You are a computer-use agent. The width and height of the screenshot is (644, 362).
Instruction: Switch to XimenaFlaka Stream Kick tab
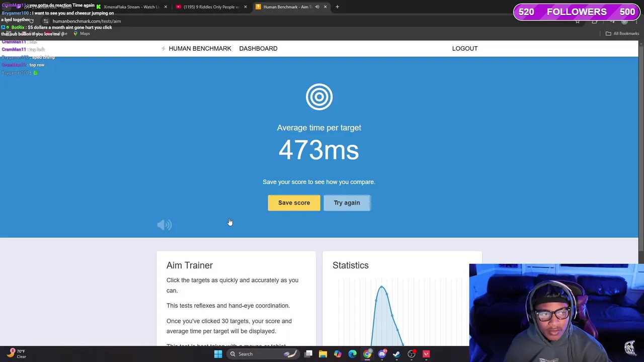click(x=132, y=7)
